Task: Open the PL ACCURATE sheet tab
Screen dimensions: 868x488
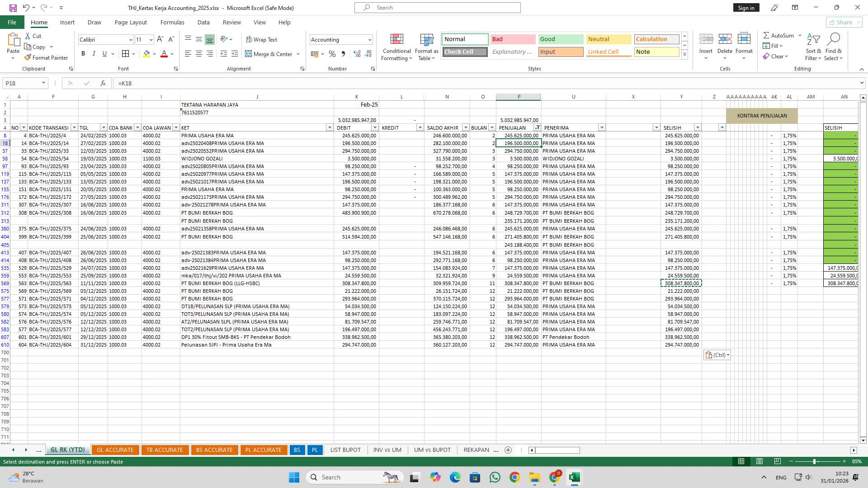Action: (263, 450)
